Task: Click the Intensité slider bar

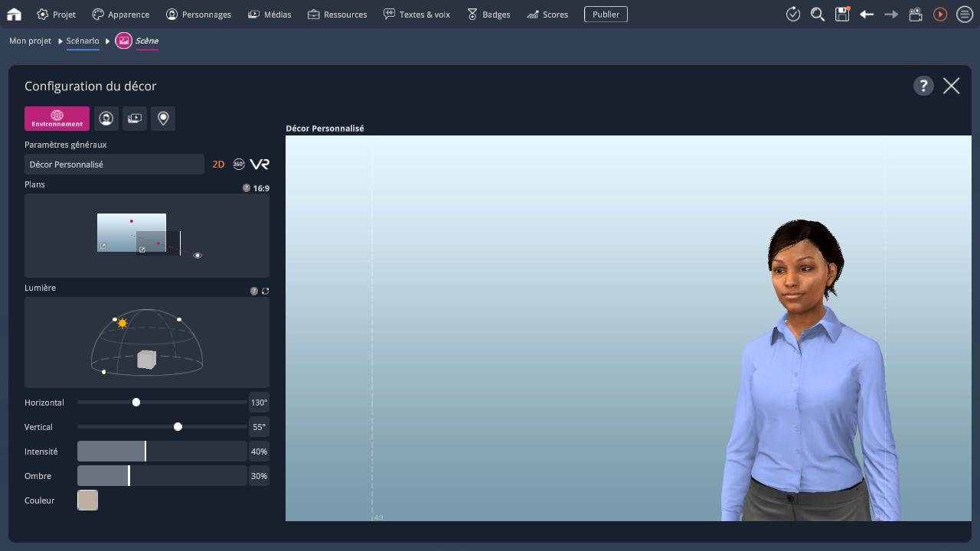Action: tap(162, 451)
